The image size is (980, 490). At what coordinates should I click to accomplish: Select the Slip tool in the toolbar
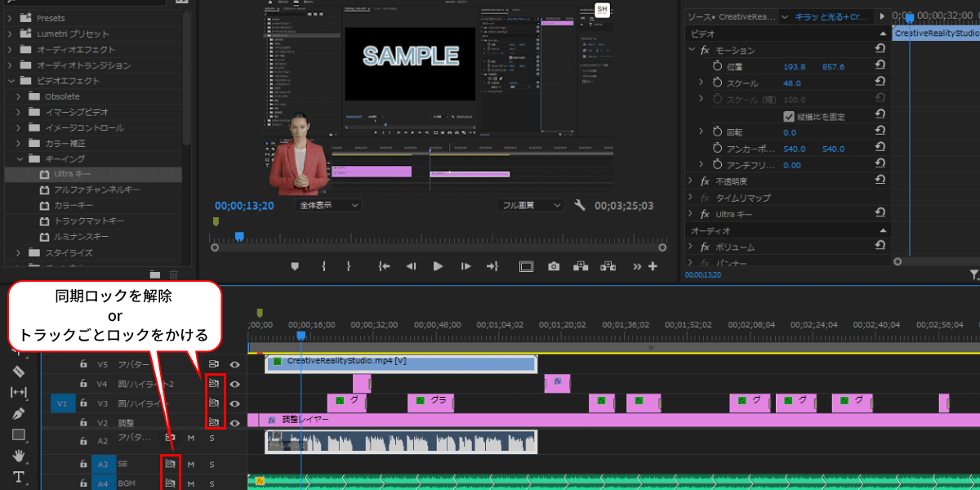(x=19, y=393)
